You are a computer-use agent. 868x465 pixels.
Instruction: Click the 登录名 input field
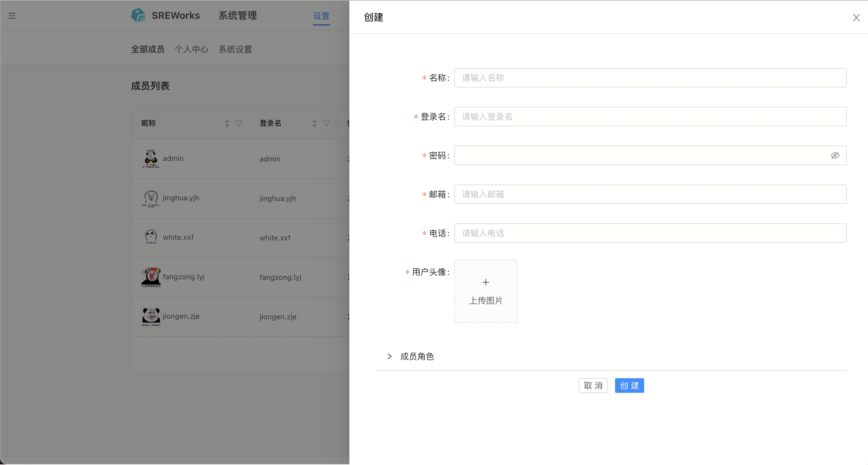650,117
